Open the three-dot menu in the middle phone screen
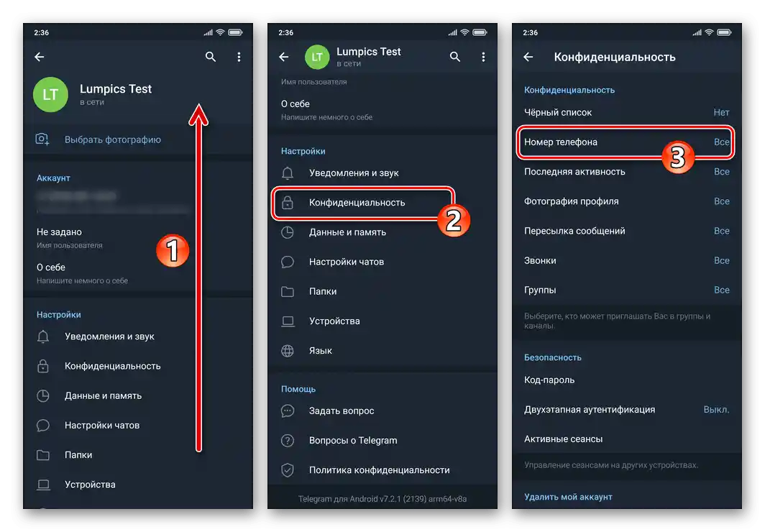The width and height of the screenshot is (765, 532). [x=483, y=57]
